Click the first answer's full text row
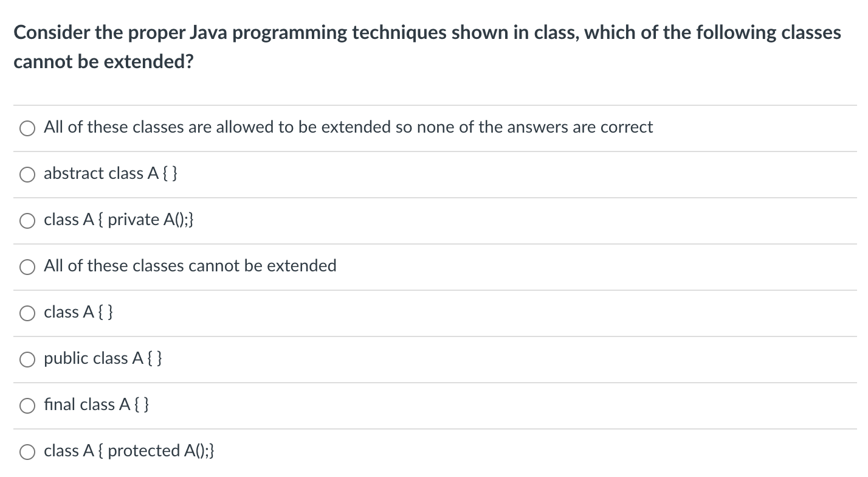The height and width of the screenshot is (477, 868). [x=348, y=127]
